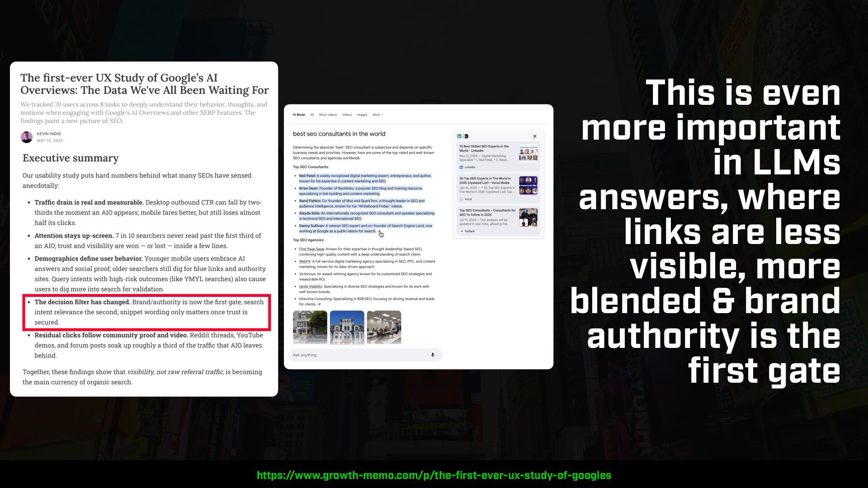Click the stacked source favicons in sources panel
This screenshot has height=488, width=868.
tap(462, 136)
